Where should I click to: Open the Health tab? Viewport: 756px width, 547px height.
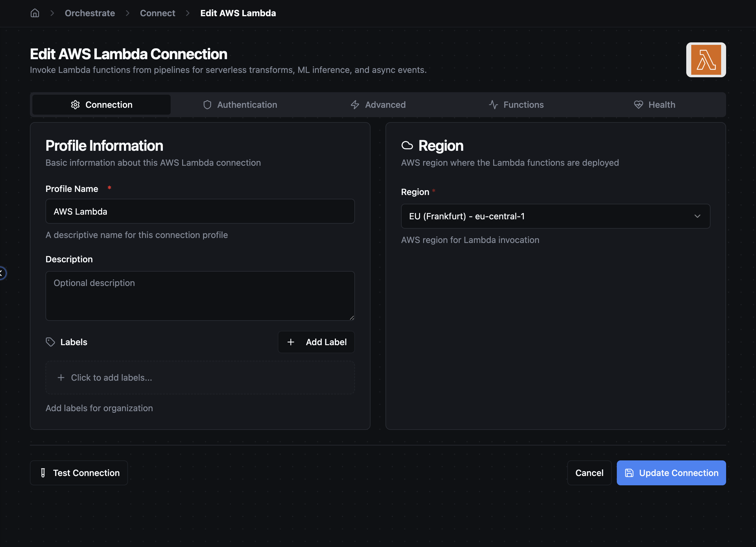654,105
